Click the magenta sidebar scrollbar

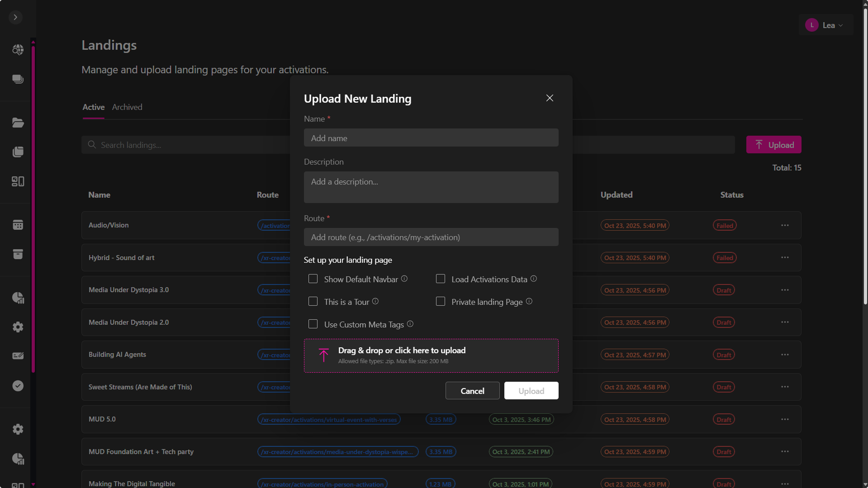click(x=33, y=208)
